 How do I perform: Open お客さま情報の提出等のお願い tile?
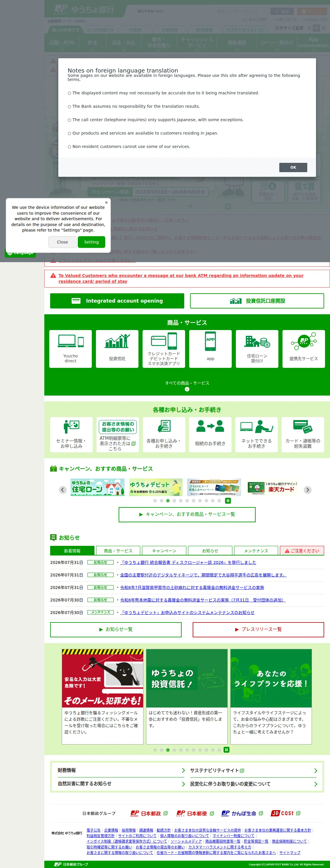point(118,435)
